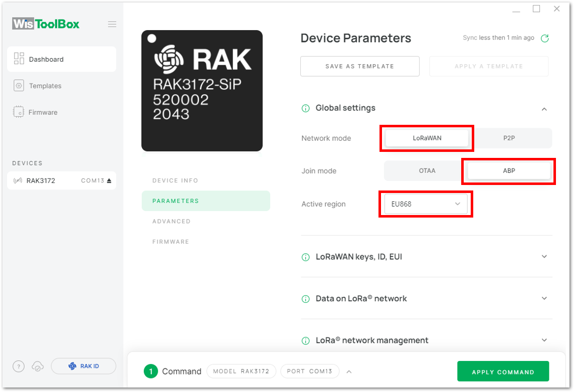574x392 pixels.
Task: Click Apply A Template button
Action: coord(489,66)
